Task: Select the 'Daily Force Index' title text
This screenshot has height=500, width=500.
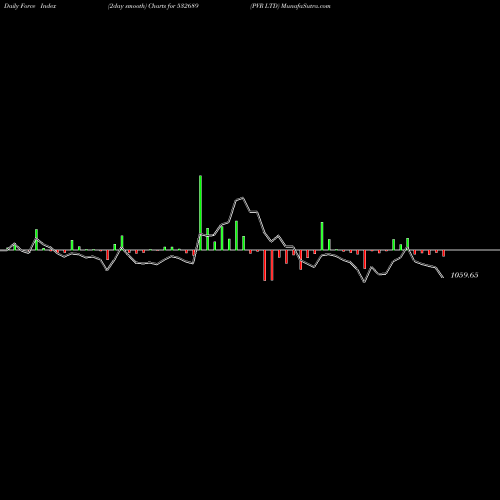Action: tap(30, 6)
